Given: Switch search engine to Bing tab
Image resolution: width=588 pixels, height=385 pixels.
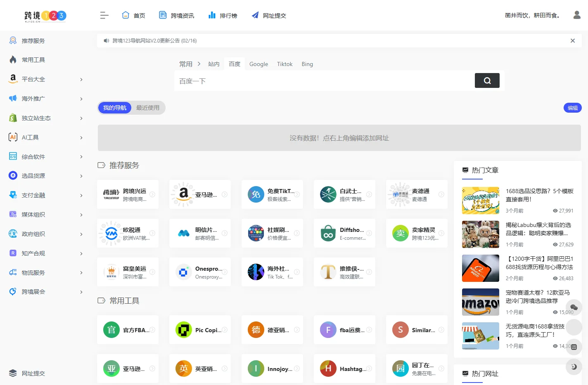Looking at the screenshot, I should pyautogui.click(x=307, y=64).
